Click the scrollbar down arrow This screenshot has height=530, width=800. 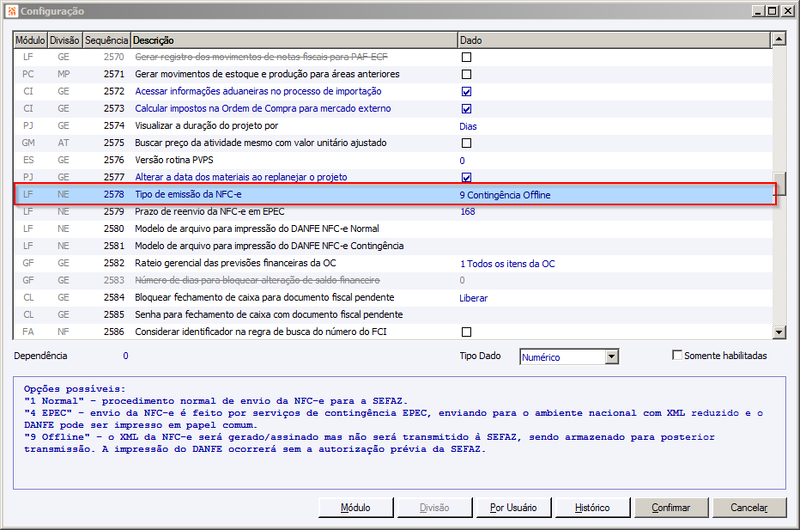coord(779,332)
